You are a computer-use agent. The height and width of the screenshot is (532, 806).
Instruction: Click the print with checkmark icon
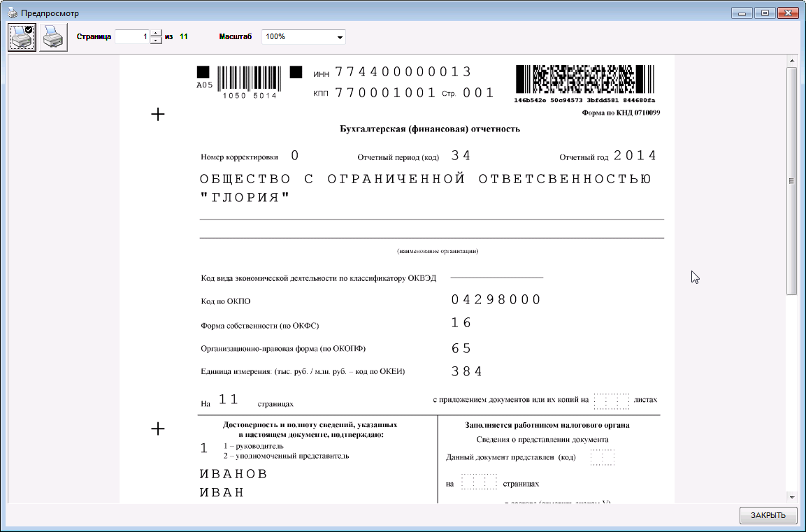pos(22,37)
